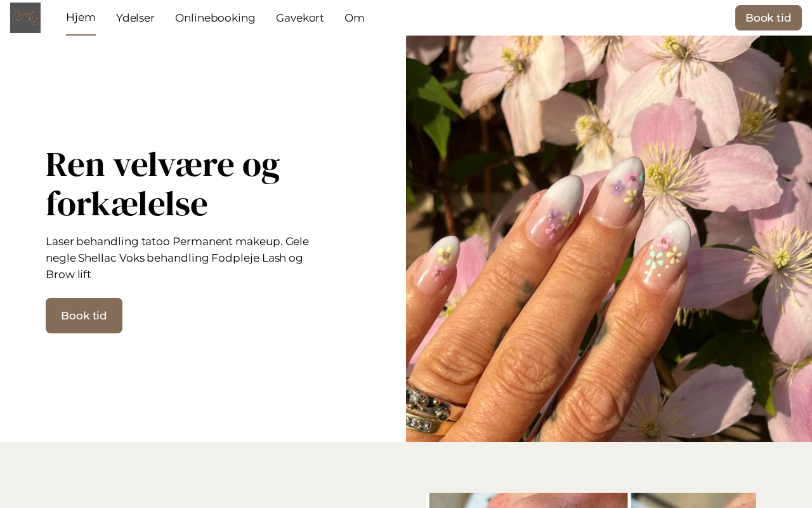This screenshot has height=508, width=812.
Task: Go to the Hjem menu item
Action: point(81,18)
